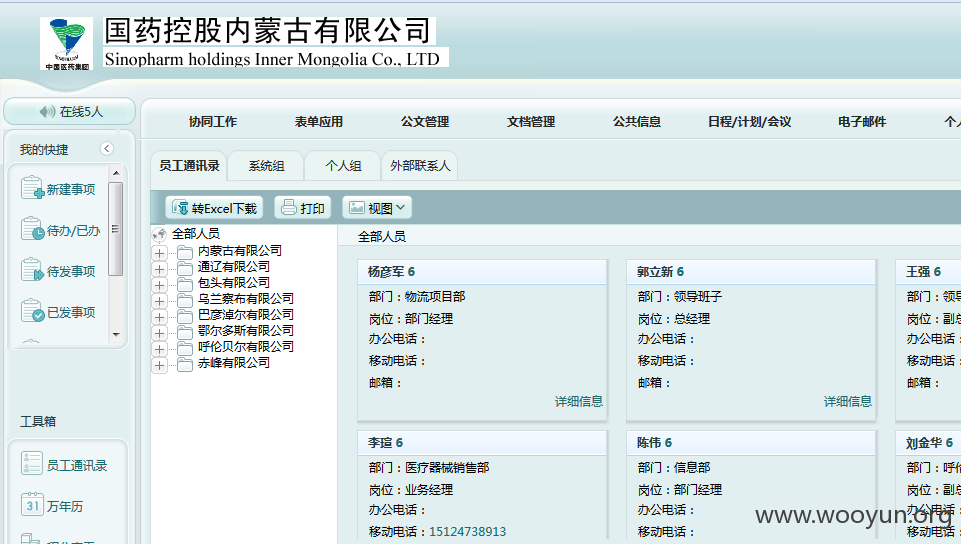Click 部门：信息部 text
The height and width of the screenshot is (544, 961).
674,467
